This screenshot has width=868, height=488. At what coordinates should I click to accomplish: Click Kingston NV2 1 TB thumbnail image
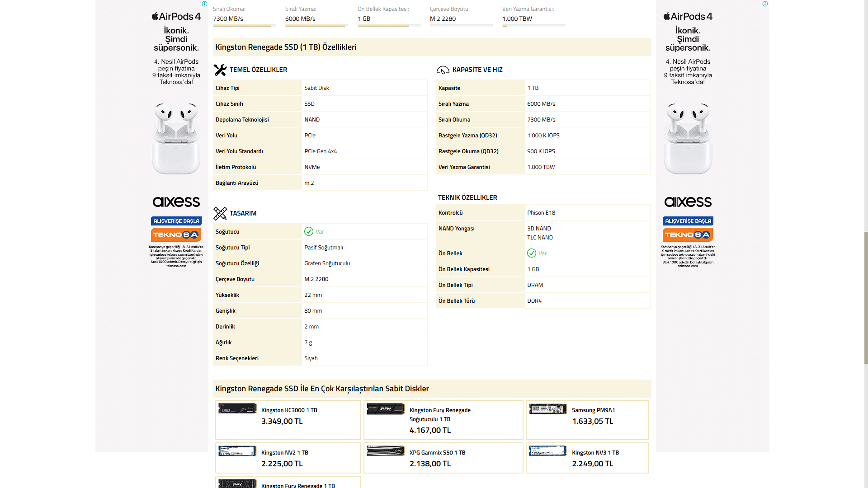point(237,451)
